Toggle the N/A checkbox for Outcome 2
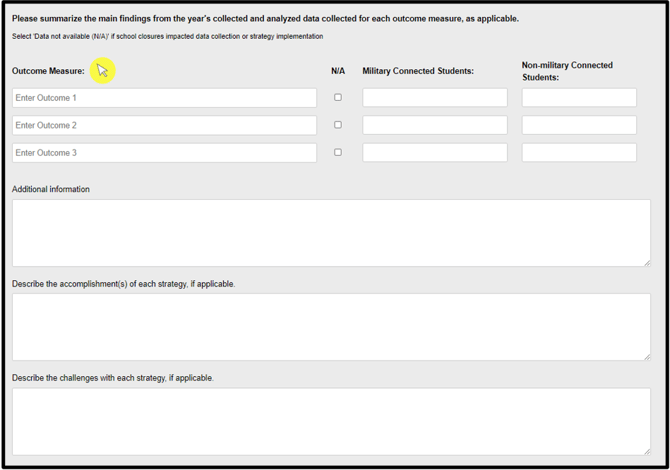Image resolution: width=670 pixels, height=470 pixels. [338, 125]
